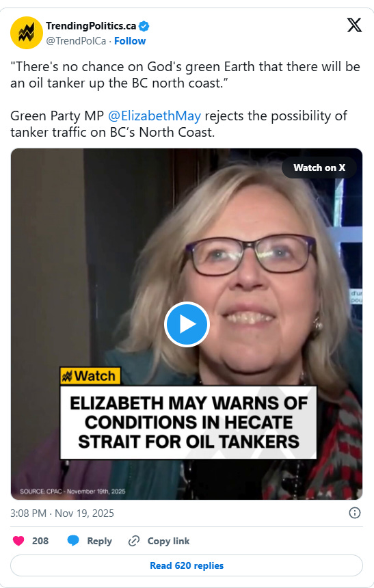374x588 pixels.
Task: Click the blue reply bubble icon
Action: (73, 541)
